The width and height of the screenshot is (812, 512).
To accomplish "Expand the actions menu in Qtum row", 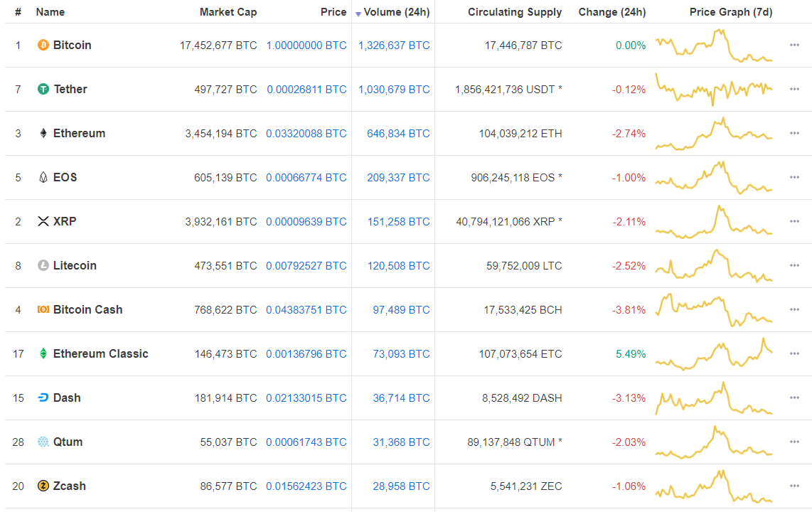I will click(794, 442).
